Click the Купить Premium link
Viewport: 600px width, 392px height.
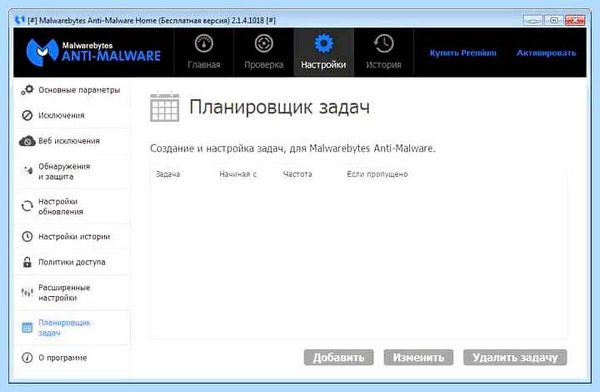tap(463, 53)
